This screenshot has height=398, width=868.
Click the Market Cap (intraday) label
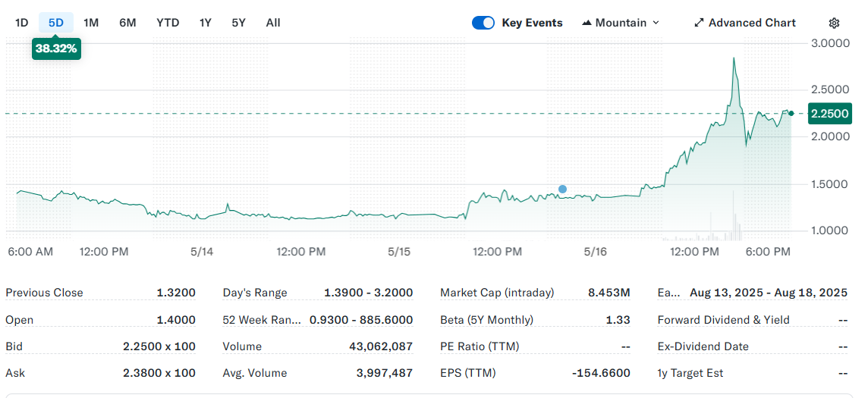497,293
